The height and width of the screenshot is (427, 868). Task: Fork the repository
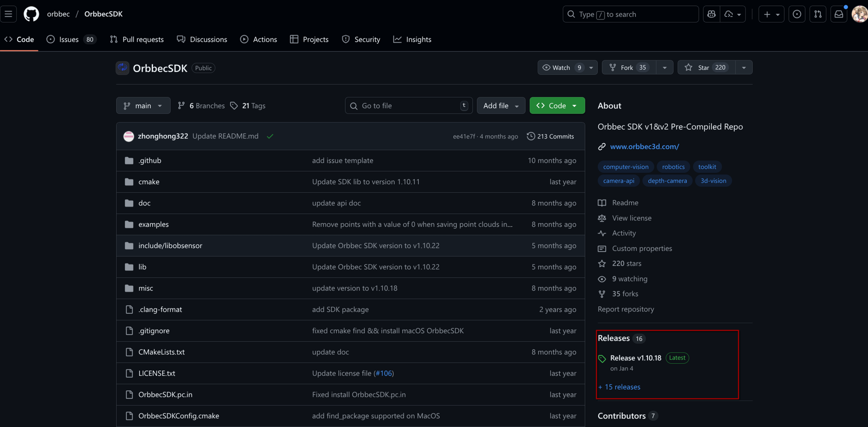(629, 67)
